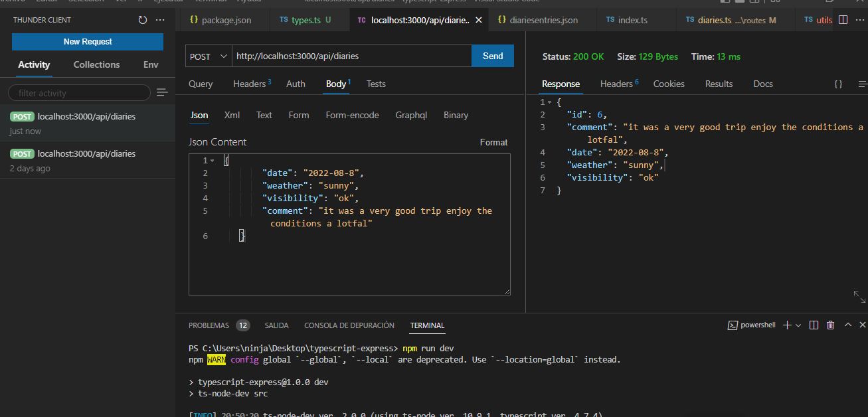Open the terminal launch profile dropdown arrow

pyautogui.click(x=798, y=325)
